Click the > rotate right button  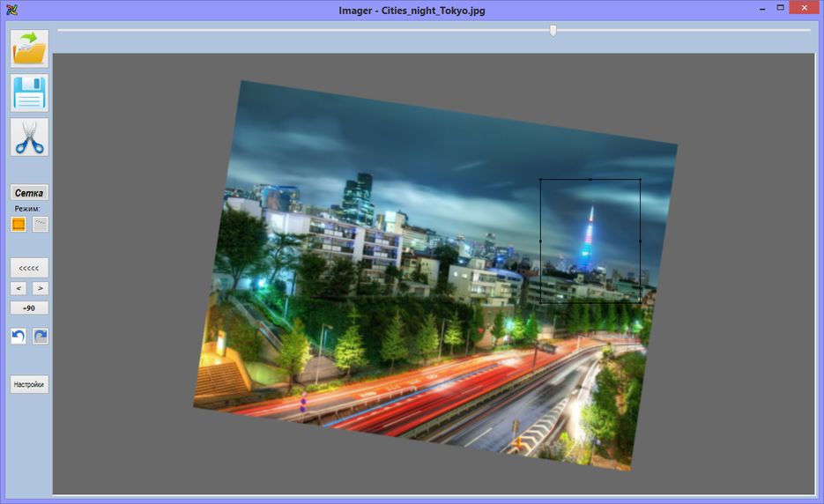[41, 288]
